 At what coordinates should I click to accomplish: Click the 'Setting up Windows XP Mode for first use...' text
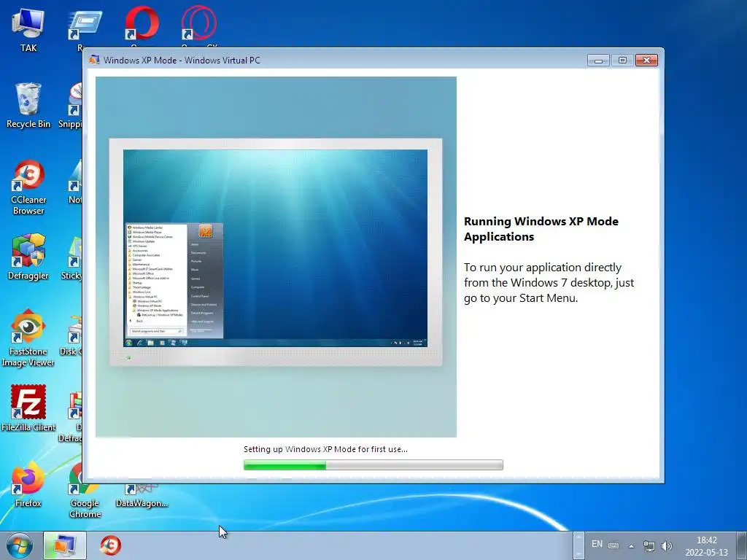pos(325,449)
